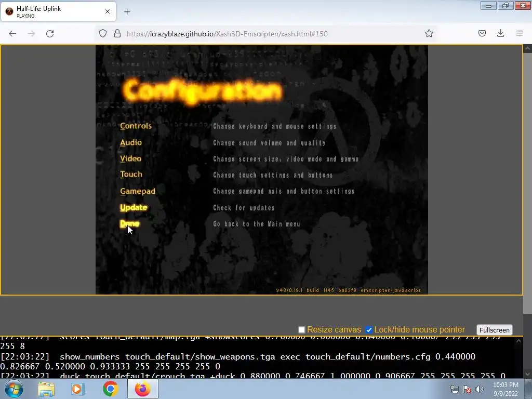Viewport: 532px width, 399px height.
Task: Open the Windows Start menu
Action: 14,389
